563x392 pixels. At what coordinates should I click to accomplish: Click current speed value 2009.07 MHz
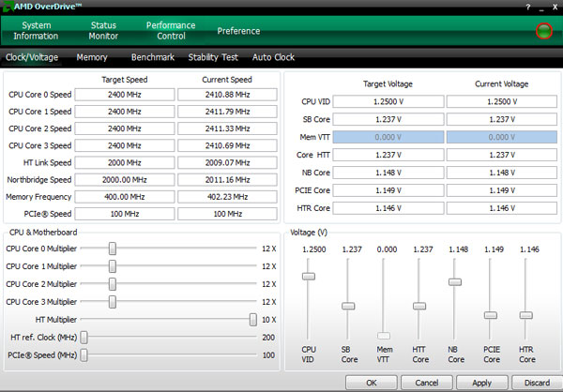227,162
